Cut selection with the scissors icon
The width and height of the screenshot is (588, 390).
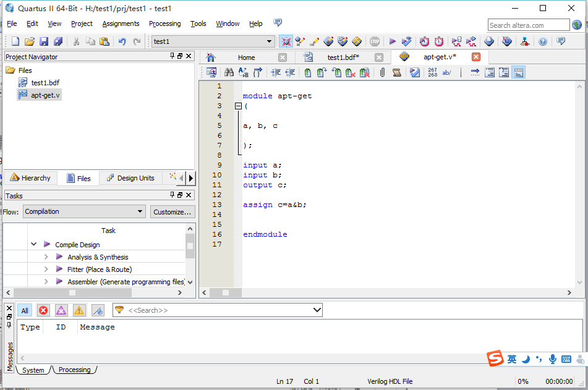pyautogui.click(x=76, y=41)
